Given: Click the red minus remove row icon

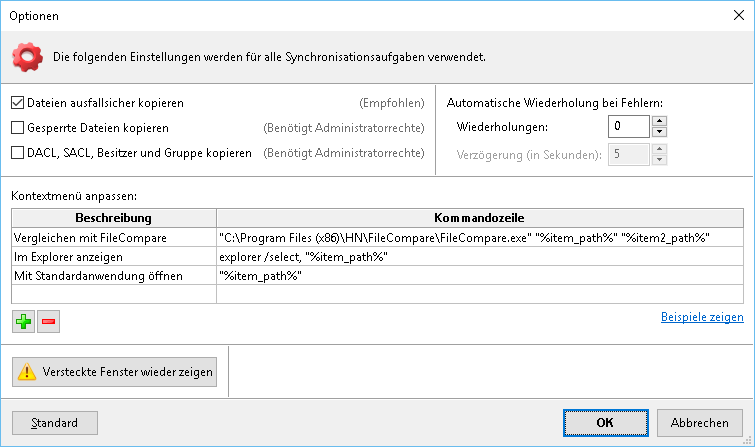Looking at the screenshot, I should point(49,321).
